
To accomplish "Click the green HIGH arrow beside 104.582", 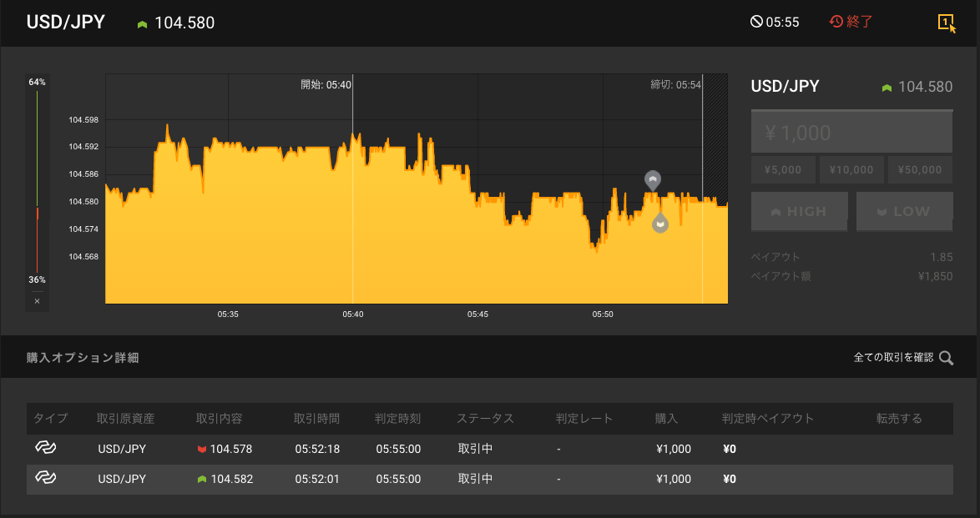I will tap(202, 480).
